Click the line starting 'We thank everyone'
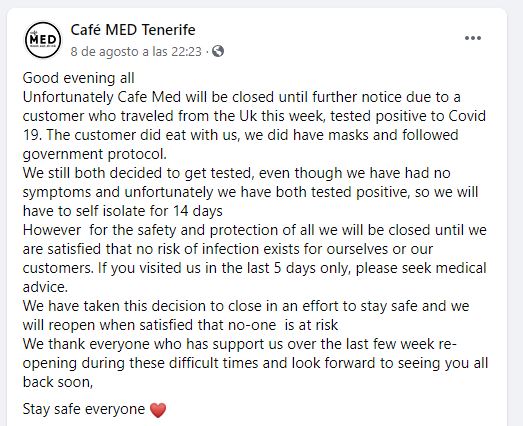Viewport: 523px width, 426px height. point(239,344)
